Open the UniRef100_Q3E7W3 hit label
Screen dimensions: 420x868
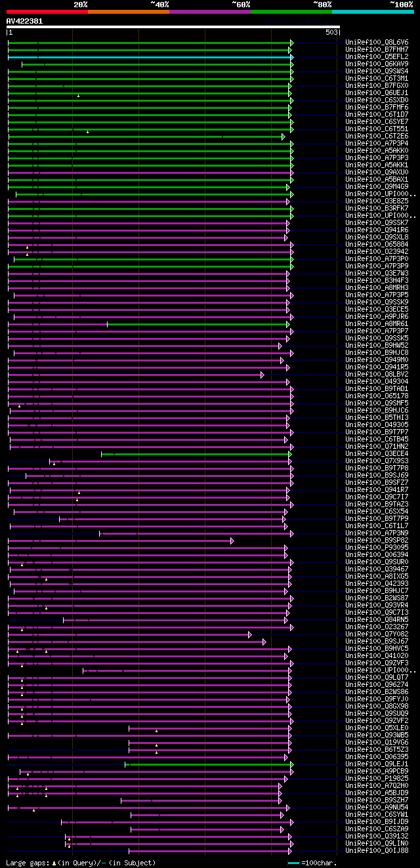377,274
